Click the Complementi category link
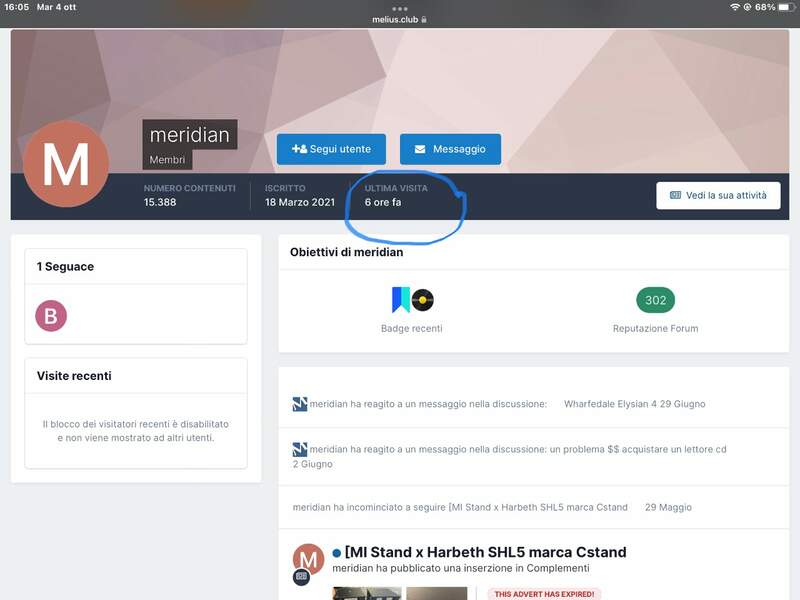The image size is (800, 600). tap(556, 568)
